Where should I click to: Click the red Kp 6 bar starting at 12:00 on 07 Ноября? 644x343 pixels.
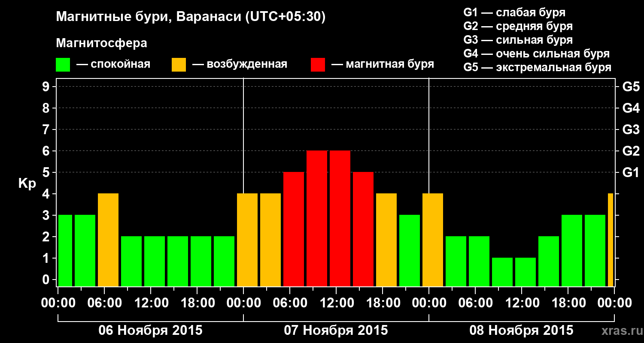click(340, 219)
